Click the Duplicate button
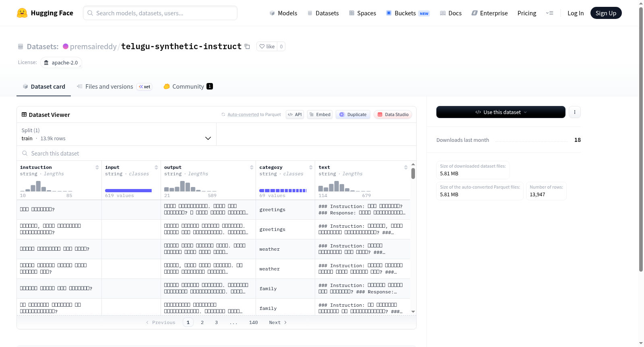The width and height of the screenshot is (644, 347). click(x=353, y=115)
